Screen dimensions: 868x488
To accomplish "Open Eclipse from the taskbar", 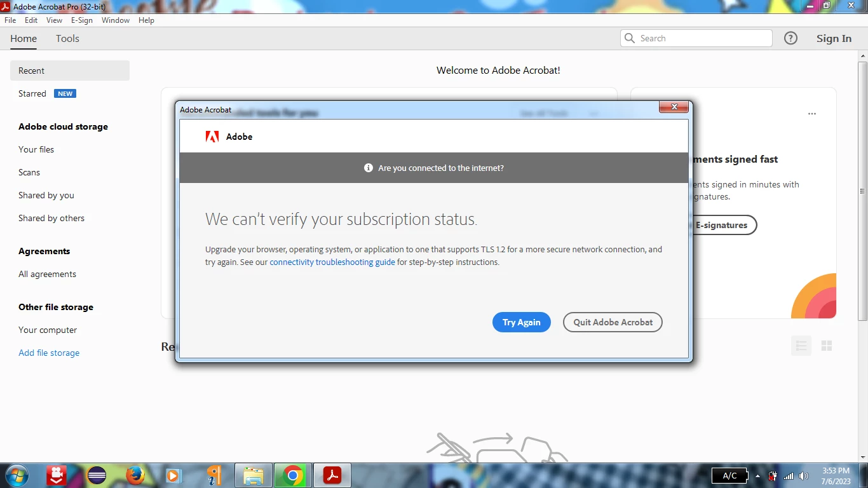I will (97, 475).
